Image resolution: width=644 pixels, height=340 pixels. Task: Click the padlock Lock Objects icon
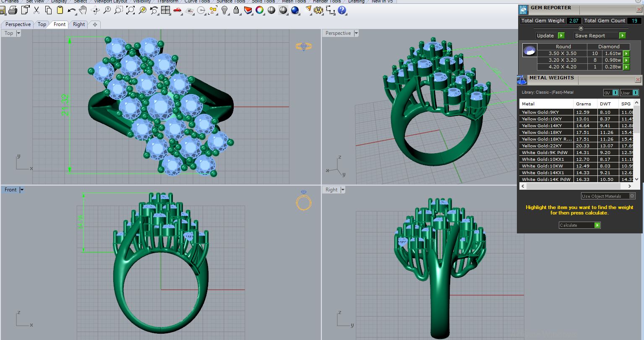(236, 10)
